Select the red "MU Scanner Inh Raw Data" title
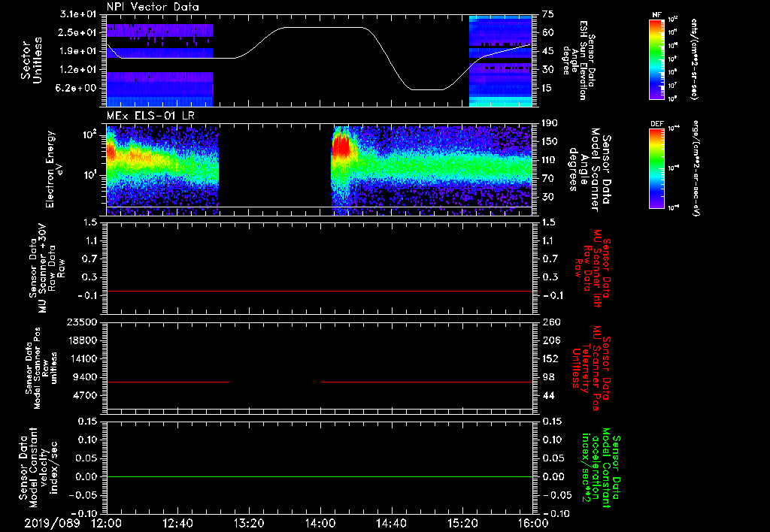This screenshot has height=532, width=770. point(593,268)
